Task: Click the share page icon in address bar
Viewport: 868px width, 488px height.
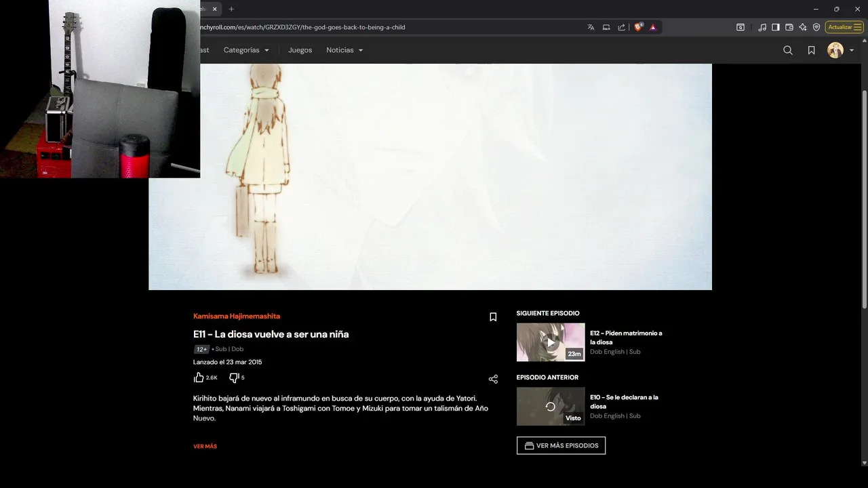Action: pos(621,27)
